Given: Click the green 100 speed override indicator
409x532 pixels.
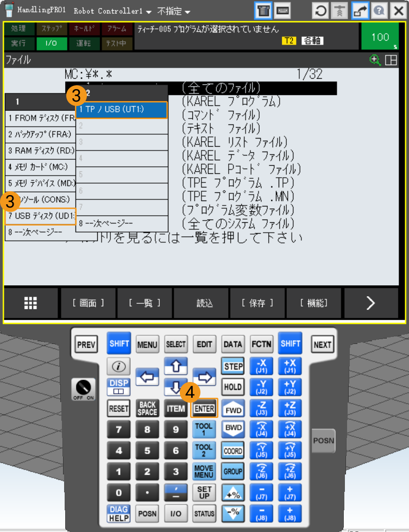Looking at the screenshot, I should click(380, 36).
